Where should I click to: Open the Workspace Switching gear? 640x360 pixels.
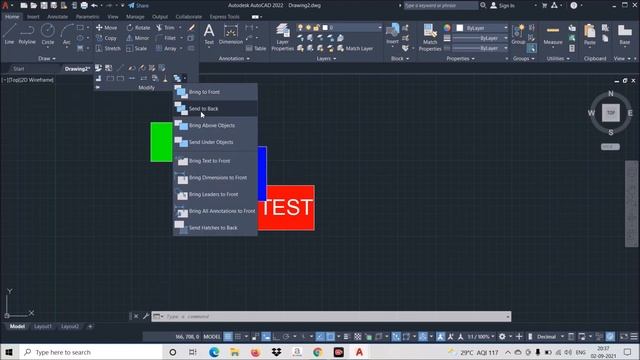[x=502, y=337]
